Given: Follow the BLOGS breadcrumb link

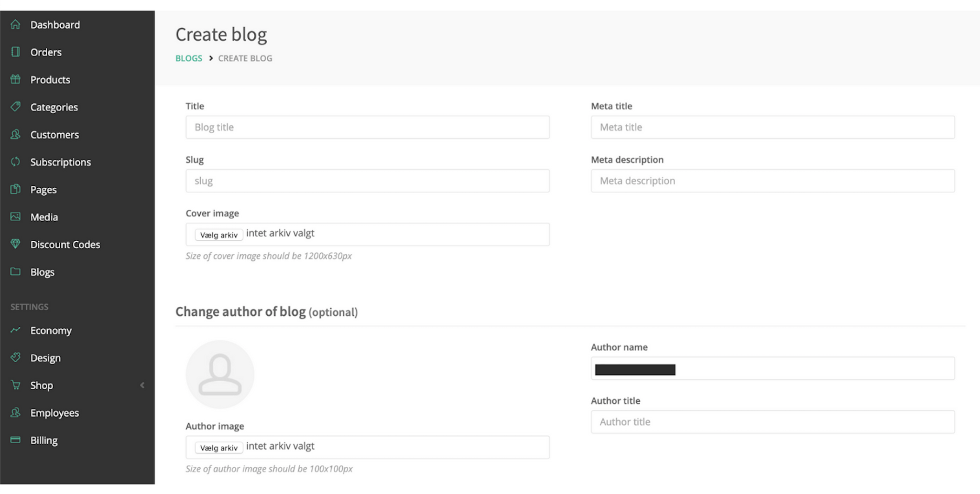Looking at the screenshot, I should click(189, 58).
